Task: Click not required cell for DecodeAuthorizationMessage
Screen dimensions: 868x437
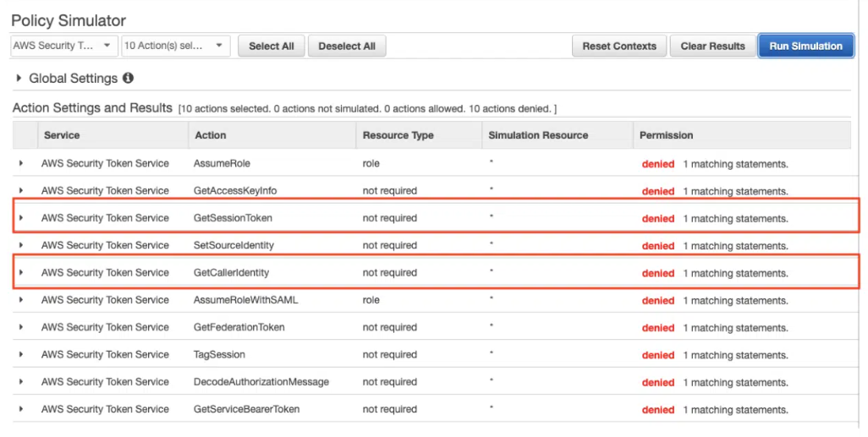Action: tap(389, 382)
